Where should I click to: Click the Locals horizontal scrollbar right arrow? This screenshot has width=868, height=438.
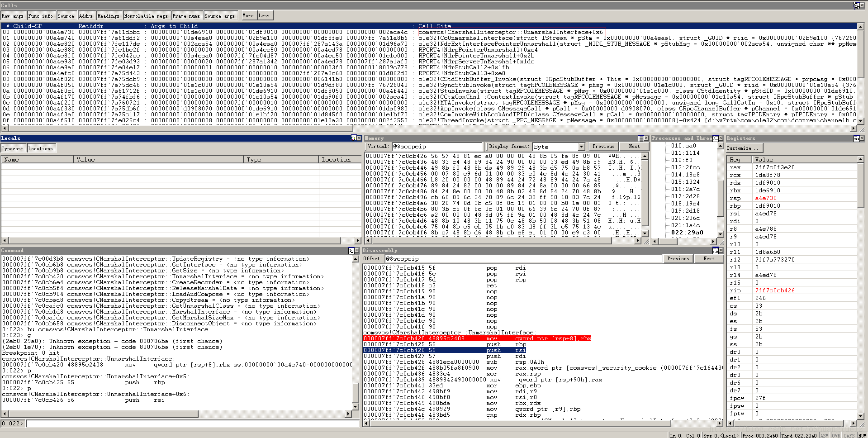[x=358, y=241]
